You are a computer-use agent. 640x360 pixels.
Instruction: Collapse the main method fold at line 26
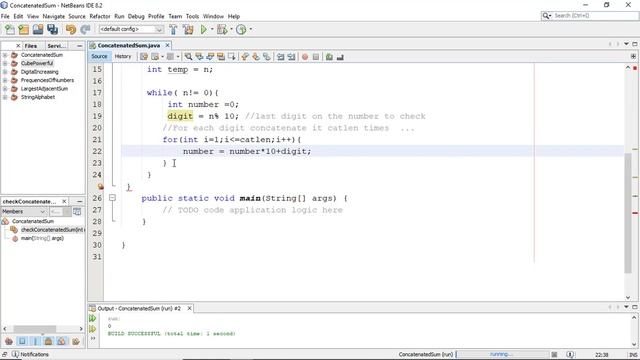click(x=112, y=198)
